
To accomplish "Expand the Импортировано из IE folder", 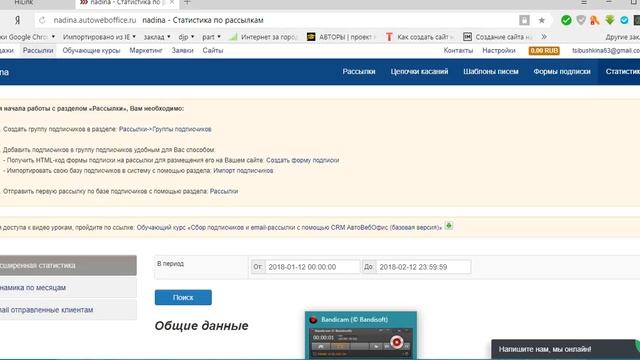I will (99, 37).
